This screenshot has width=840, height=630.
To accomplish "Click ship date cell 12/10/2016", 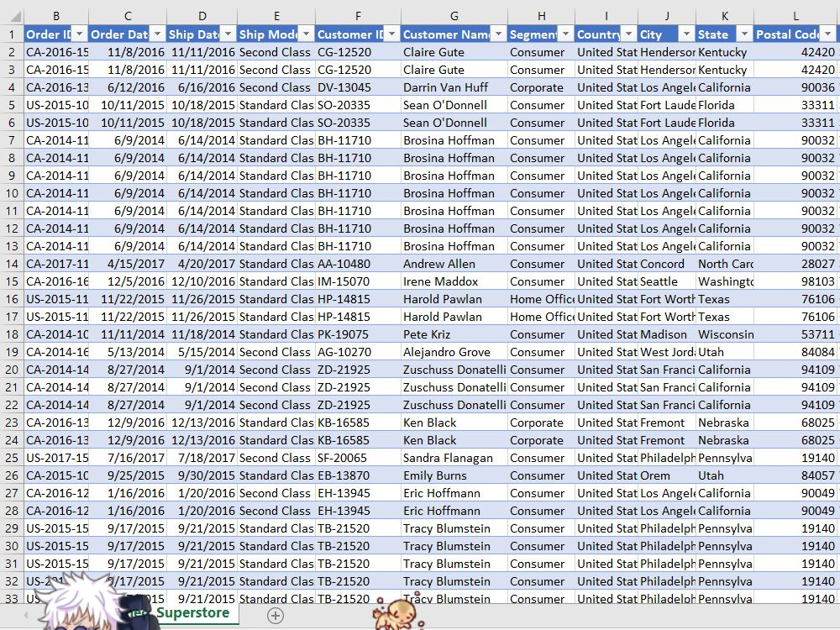I will 202,281.
